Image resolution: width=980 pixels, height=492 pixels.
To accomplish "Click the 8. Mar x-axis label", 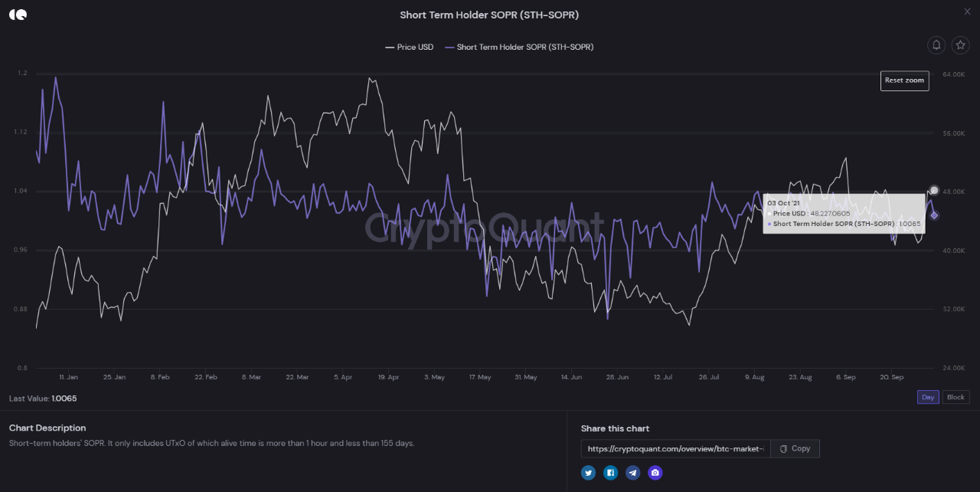I will (251, 377).
